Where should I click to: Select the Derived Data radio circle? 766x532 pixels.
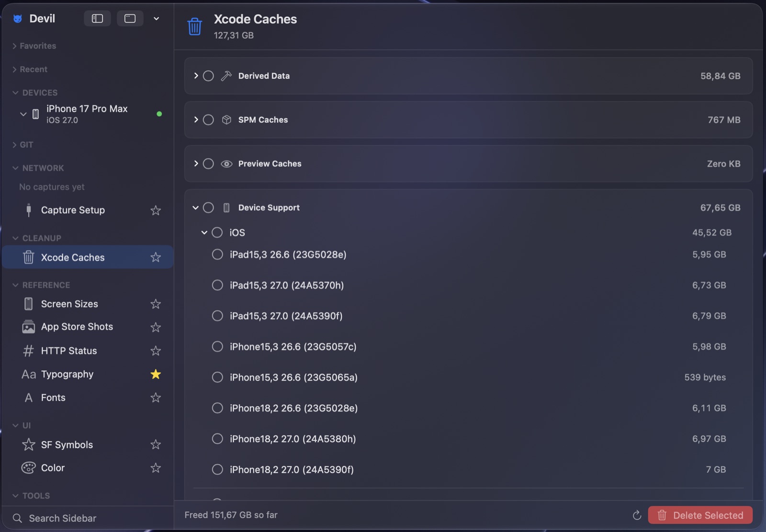pyautogui.click(x=208, y=76)
